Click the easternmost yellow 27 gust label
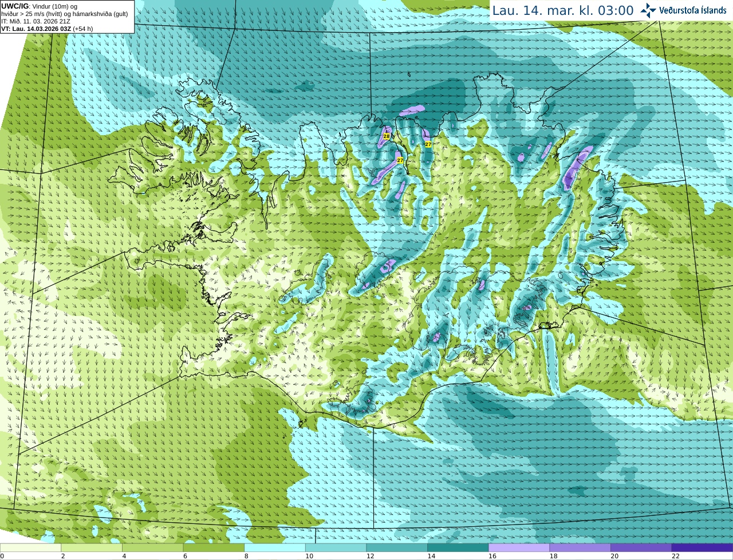 (428, 144)
